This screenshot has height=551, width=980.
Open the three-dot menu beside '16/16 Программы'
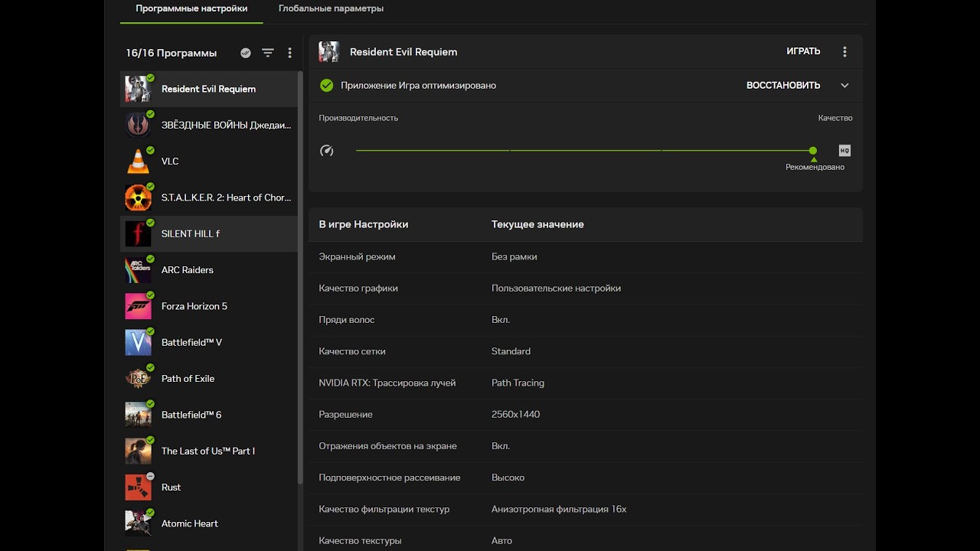(289, 53)
